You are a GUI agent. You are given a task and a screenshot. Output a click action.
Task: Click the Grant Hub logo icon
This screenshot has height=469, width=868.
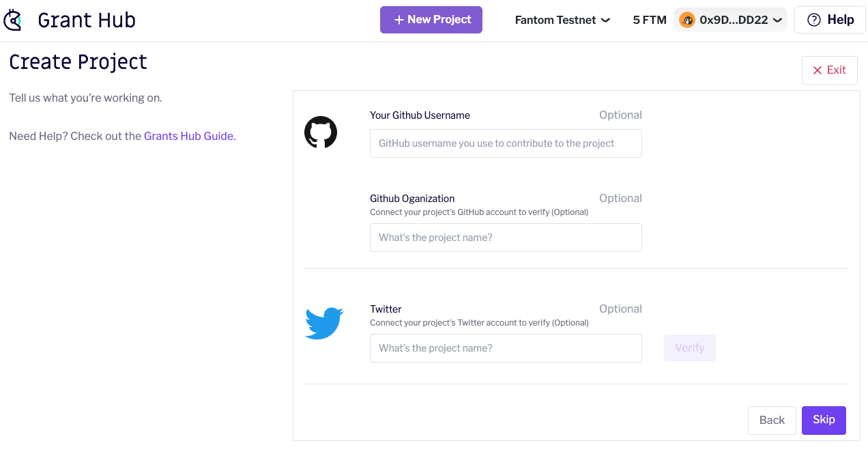13,20
